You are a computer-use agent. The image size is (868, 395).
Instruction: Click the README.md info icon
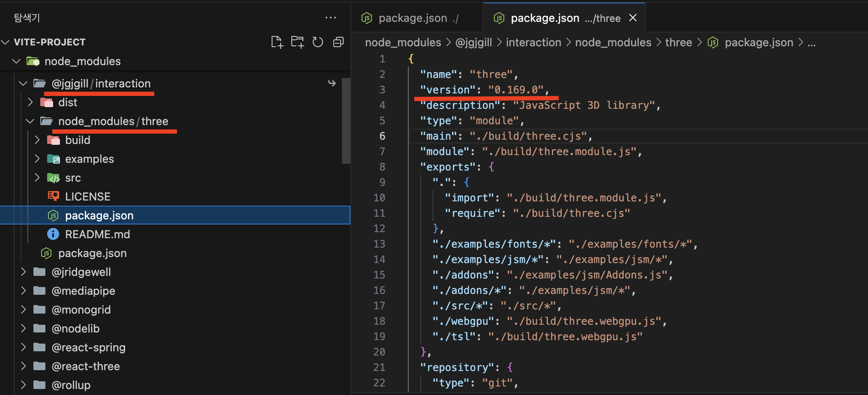coord(53,234)
